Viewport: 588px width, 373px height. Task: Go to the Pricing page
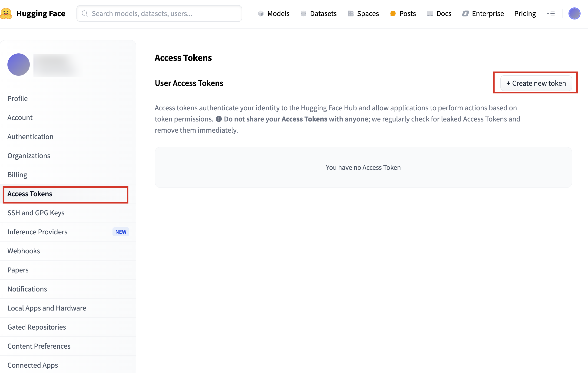525,13
